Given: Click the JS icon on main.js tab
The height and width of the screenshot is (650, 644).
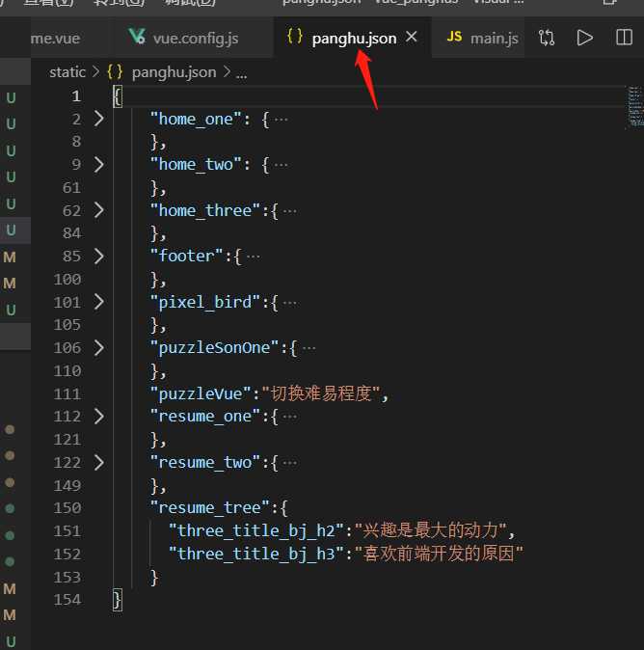Looking at the screenshot, I should click(454, 37).
